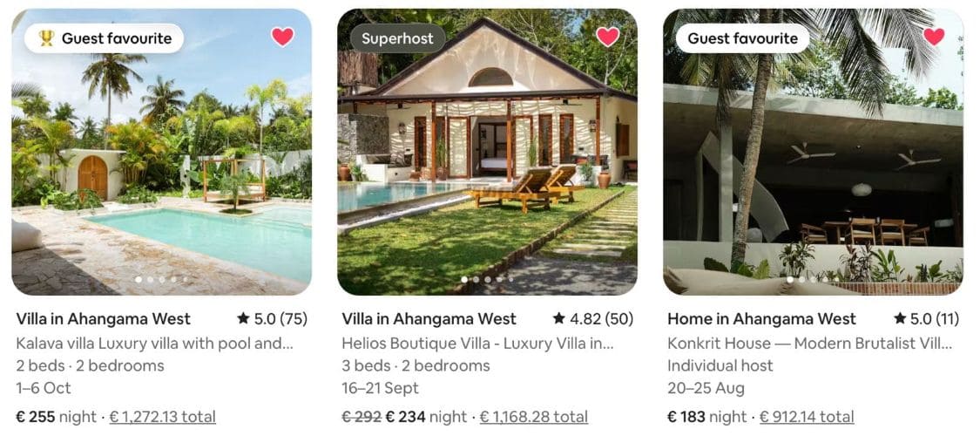The image size is (980, 436).
Task: Open Home in Ahangama West listing title
Action: 761,319
